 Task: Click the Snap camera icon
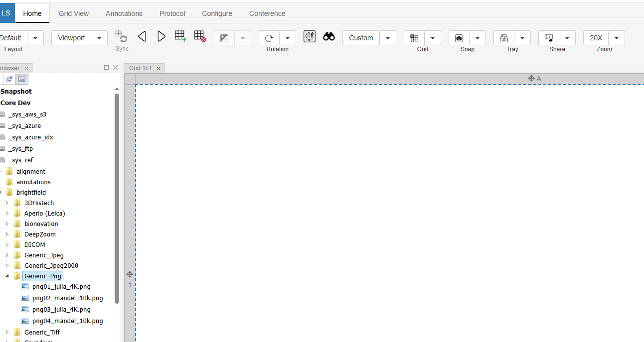click(x=459, y=38)
